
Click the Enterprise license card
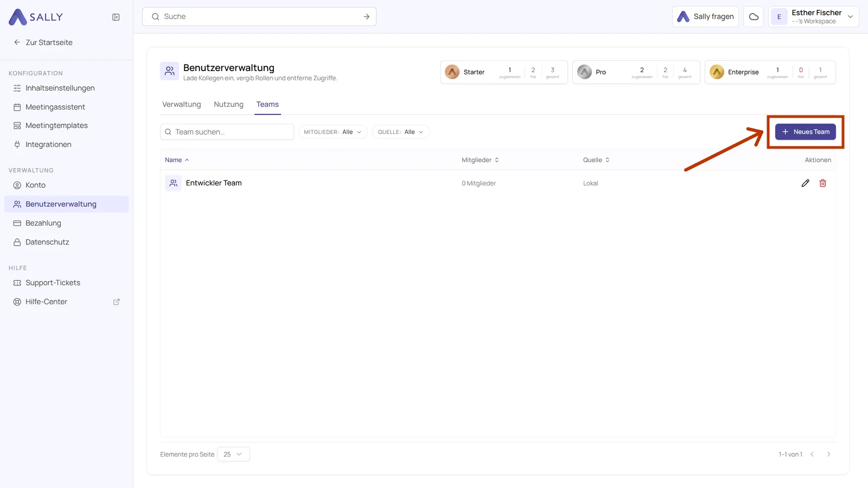point(770,72)
